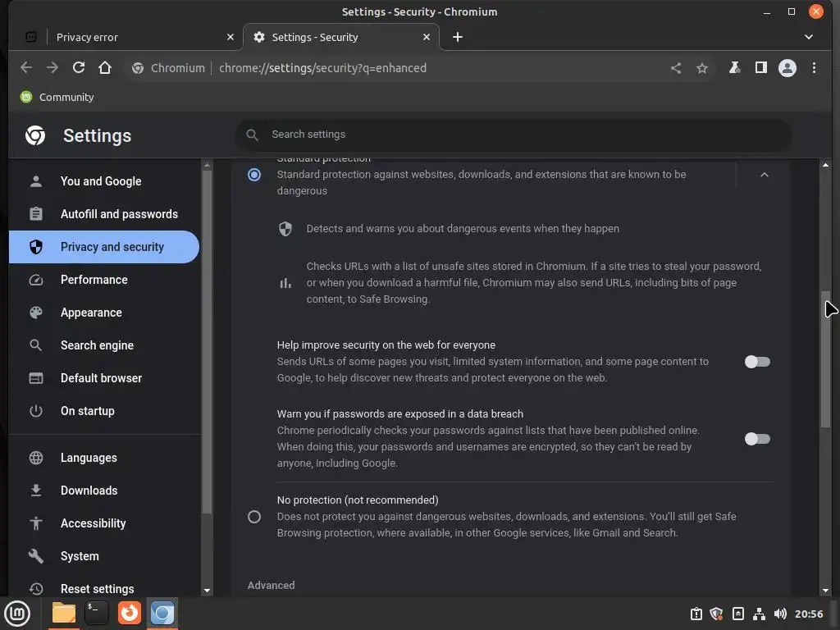Click the 'Advanced' section heading
Image resolution: width=840 pixels, height=630 pixels.
click(x=271, y=585)
